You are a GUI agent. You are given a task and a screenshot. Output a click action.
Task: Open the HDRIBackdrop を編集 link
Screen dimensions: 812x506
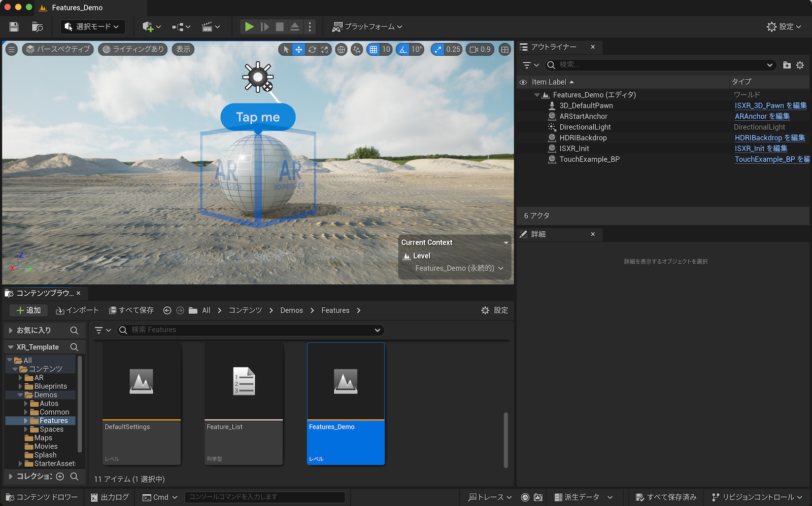click(x=769, y=138)
